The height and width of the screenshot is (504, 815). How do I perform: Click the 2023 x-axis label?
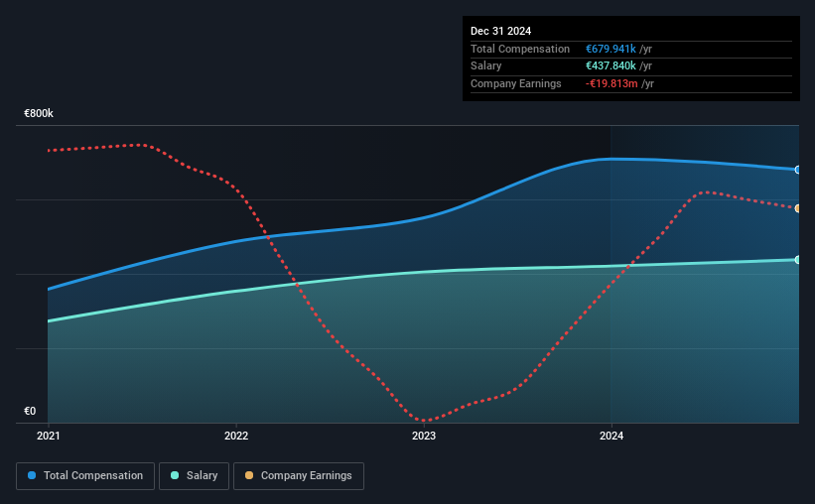tap(424, 436)
